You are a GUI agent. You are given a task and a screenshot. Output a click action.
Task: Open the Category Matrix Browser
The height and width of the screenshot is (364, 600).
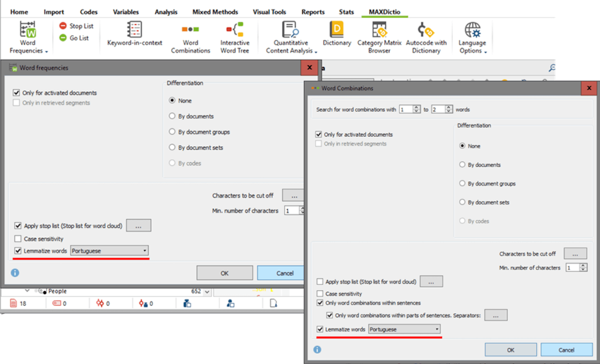pos(379,37)
